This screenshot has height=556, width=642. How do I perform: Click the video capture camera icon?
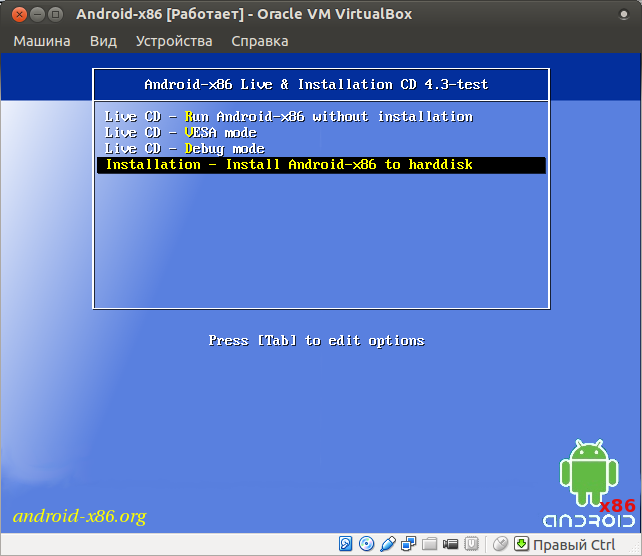[451, 545]
